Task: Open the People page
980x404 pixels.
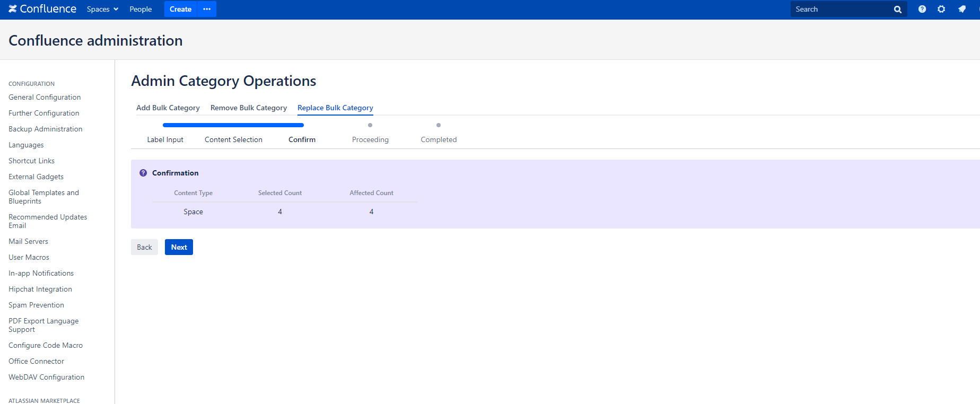Action: [141, 9]
